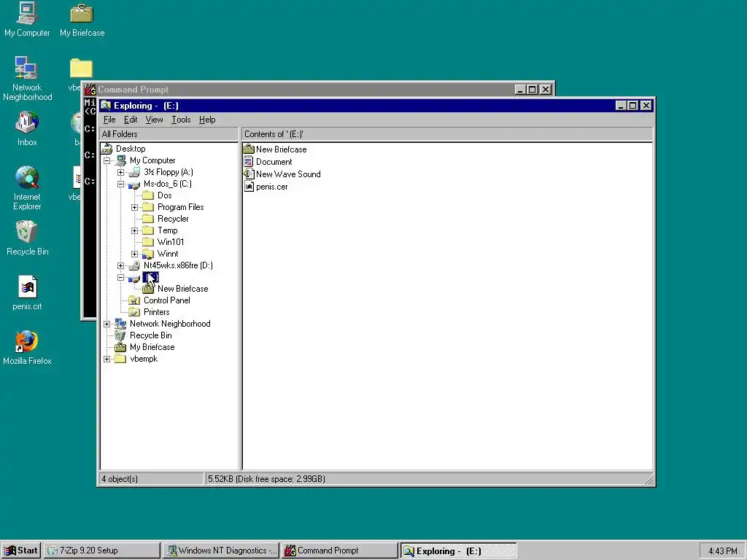The image size is (747, 560).
Task: Click the "Contents of ' (E:)'" header
Action: pyautogui.click(x=447, y=134)
